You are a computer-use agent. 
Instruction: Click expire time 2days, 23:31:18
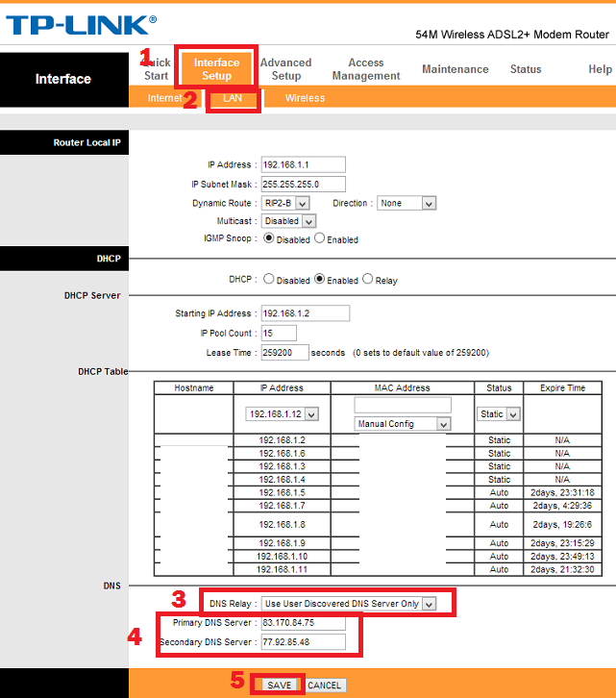coord(562,493)
